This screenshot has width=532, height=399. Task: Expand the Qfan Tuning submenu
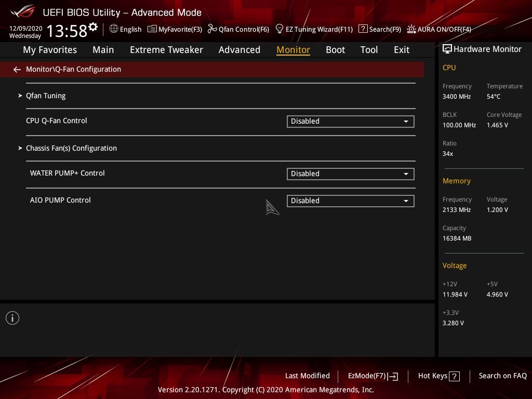[x=46, y=96]
